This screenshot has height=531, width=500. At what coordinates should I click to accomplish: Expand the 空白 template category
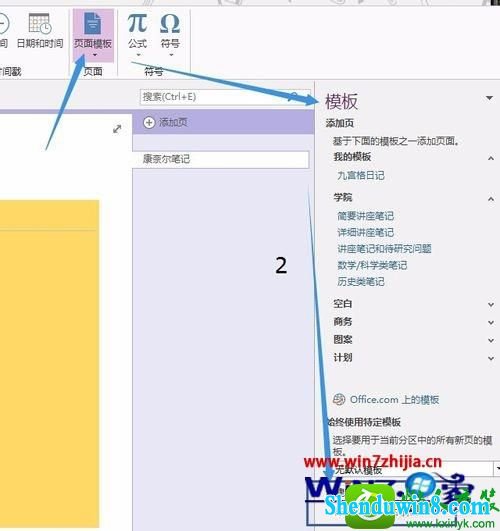click(x=491, y=304)
